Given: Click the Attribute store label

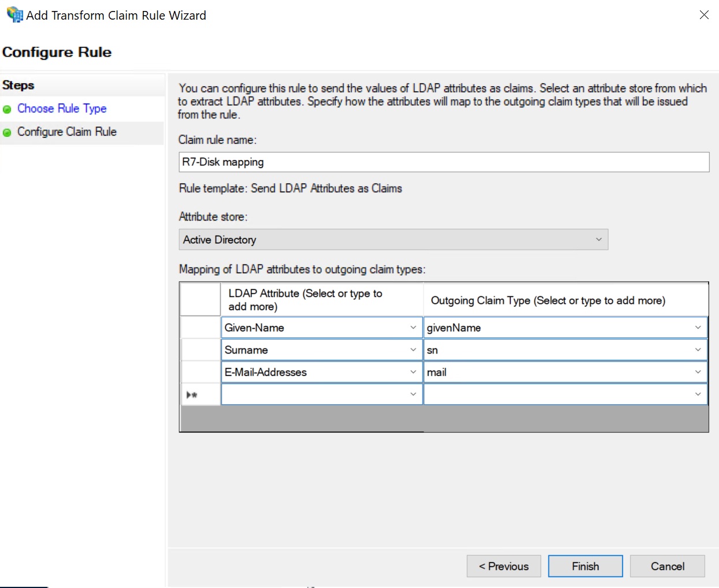Looking at the screenshot, I should (x=213, y=217).
